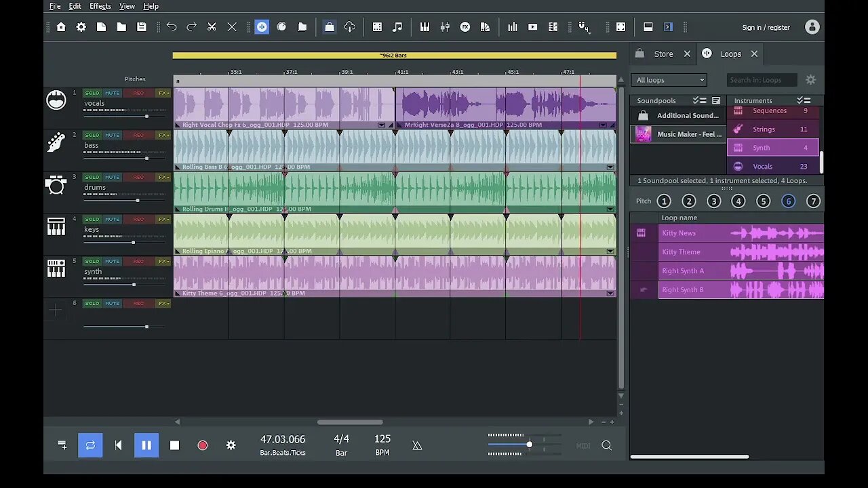Open the Edit menu
The width and height of the screenshot is (868, 488).
[x=75, y=6]
